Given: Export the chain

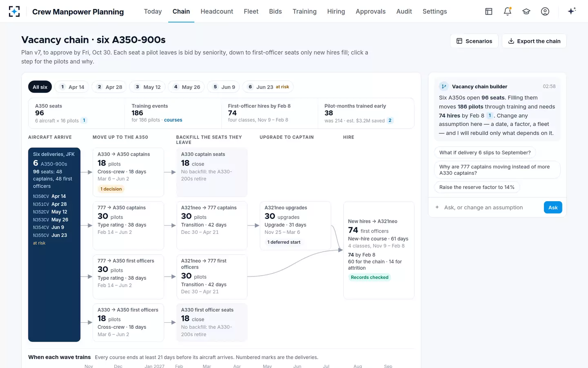Looking at the screenshot, I should [534, 41].
